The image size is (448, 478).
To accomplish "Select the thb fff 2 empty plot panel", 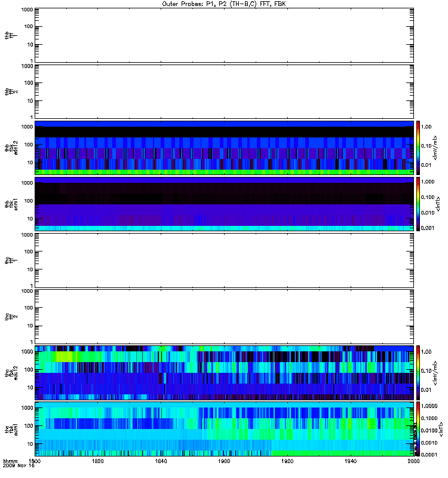I will (224, 91).
